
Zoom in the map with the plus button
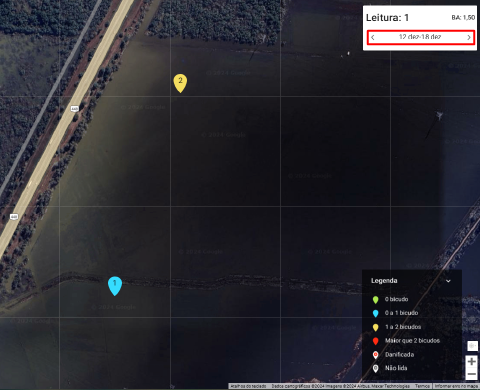pyautogui.click(x=471, y=361)
